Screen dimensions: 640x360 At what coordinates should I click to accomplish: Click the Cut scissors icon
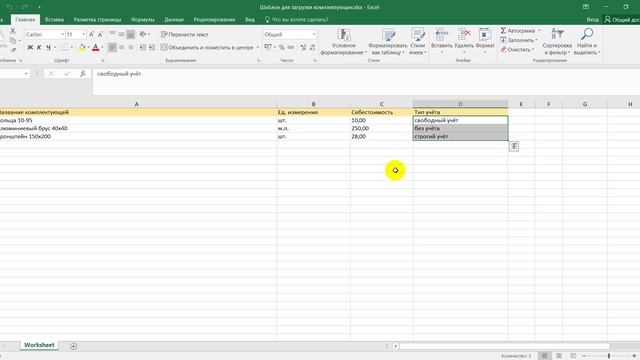click(12, 31)
